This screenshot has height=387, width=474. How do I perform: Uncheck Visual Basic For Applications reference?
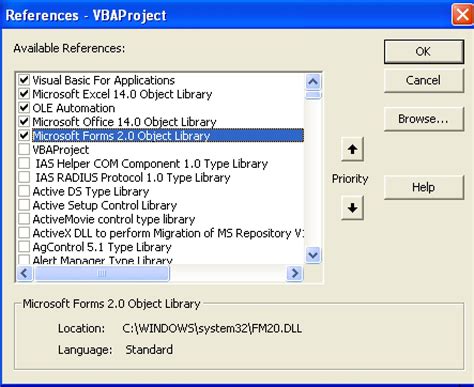tap(24, 80)
